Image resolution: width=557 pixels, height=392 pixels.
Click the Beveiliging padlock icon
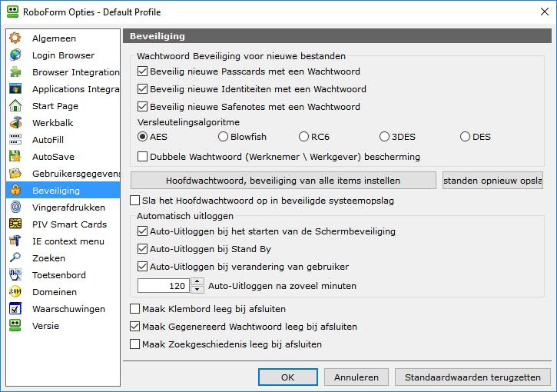[x=15, y=190]
